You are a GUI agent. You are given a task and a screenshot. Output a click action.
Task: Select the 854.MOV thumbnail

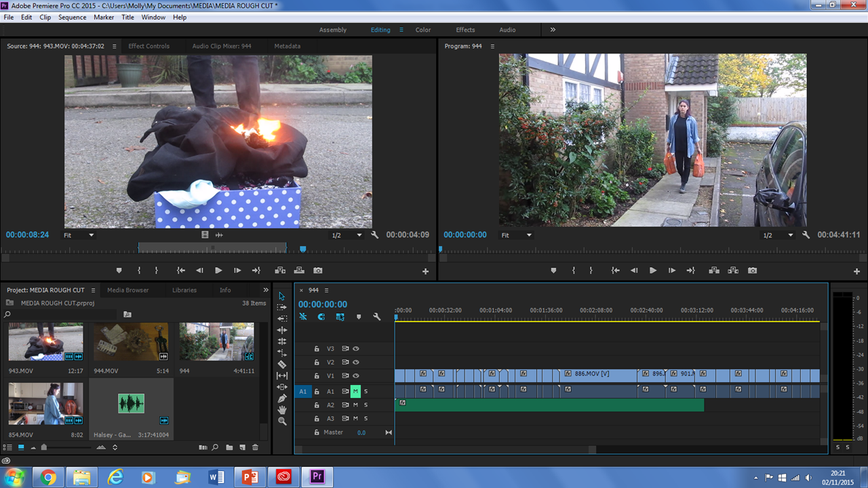click(x=45, y=403)
